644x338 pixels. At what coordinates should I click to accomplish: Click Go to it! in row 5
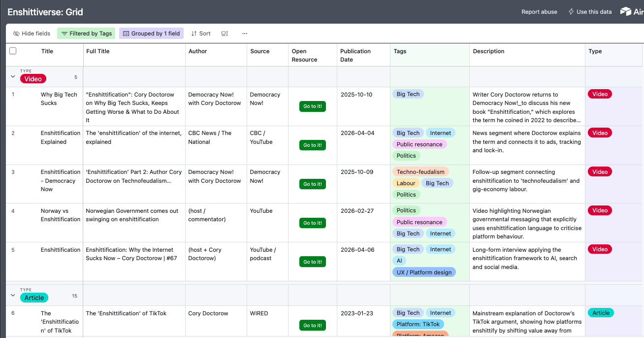pyautogui.click(x=313, y=262)
